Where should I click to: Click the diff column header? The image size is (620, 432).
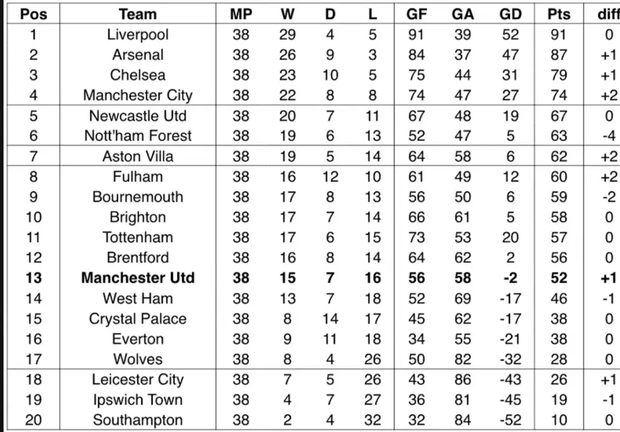(x=603, y=15)
